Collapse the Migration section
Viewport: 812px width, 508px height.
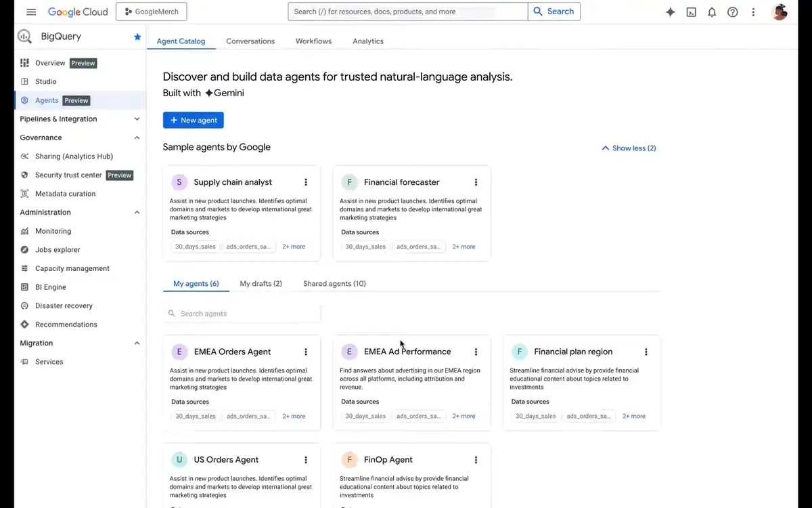point(137,343)
